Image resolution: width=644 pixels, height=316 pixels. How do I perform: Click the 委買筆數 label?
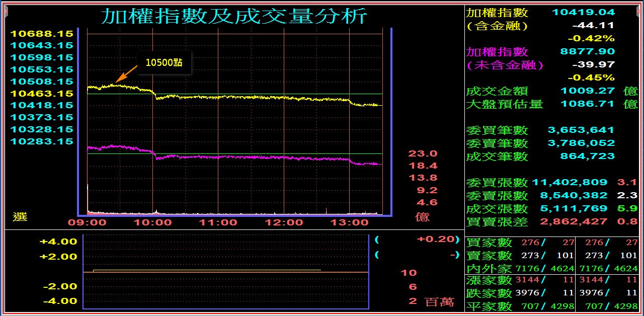point(490,130)
